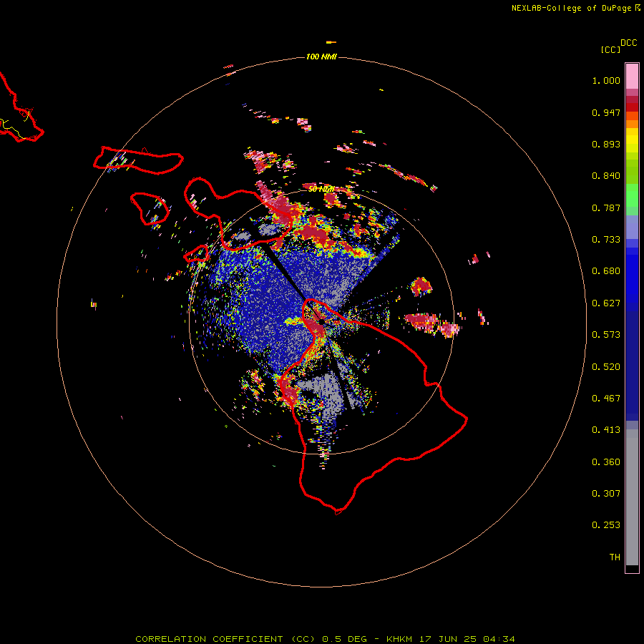Select the 0.787 scale value
The image size is (644, 644).
tap(606, 208)
